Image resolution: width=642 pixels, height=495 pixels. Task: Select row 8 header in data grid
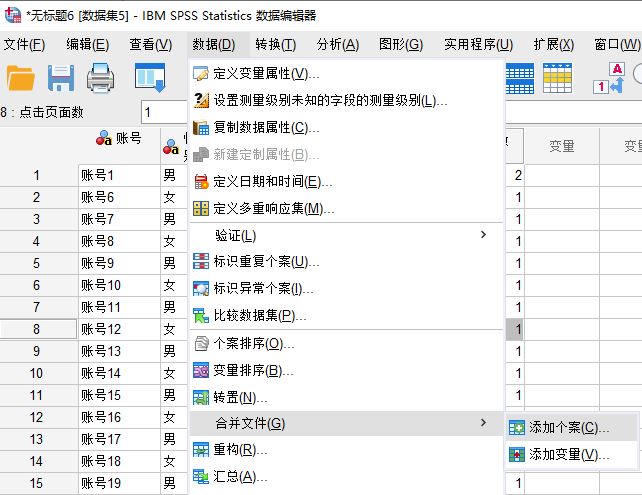coord(36,329)
